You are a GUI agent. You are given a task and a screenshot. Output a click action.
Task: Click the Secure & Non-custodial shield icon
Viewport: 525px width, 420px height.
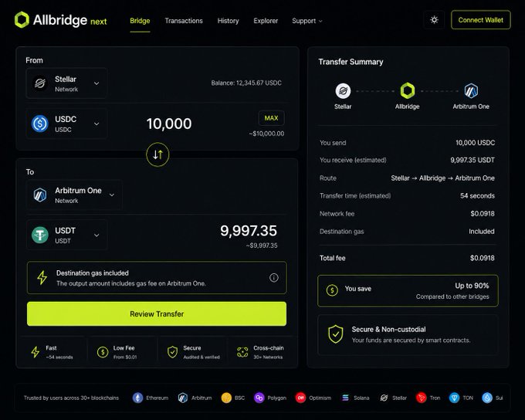(336, 334)
